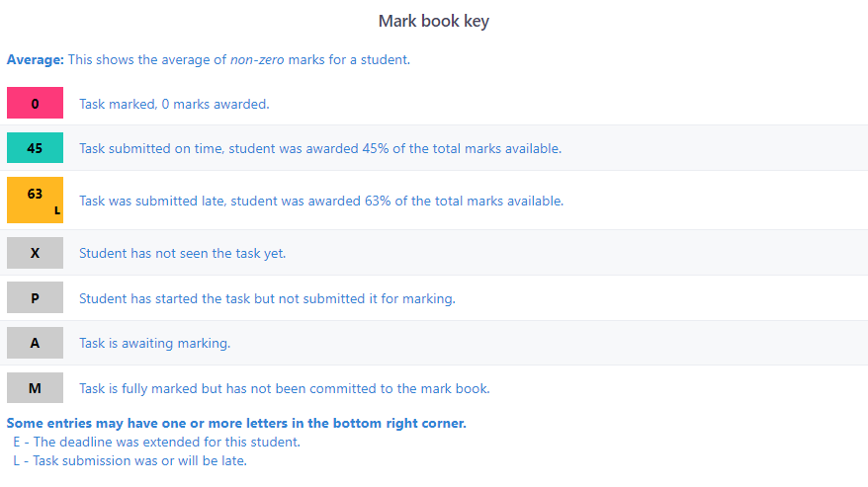Click the 45% on-time submission description
This screenshot has height=487, width=868.
(320, 148)
